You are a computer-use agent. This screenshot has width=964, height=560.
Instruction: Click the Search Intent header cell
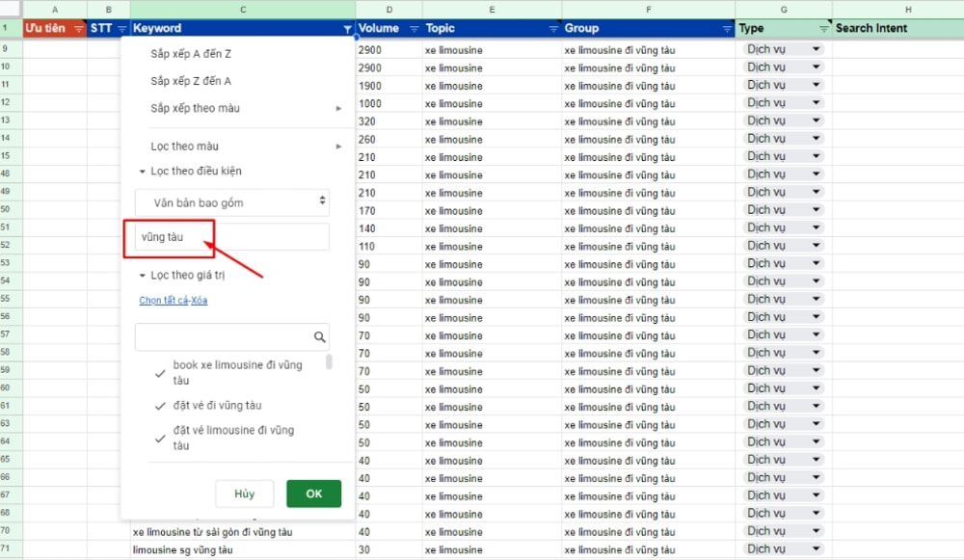coord(897,28)
